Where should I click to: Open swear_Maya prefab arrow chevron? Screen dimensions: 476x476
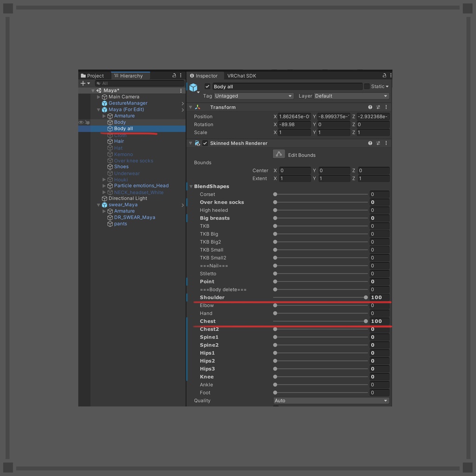[x=183, y=205]
